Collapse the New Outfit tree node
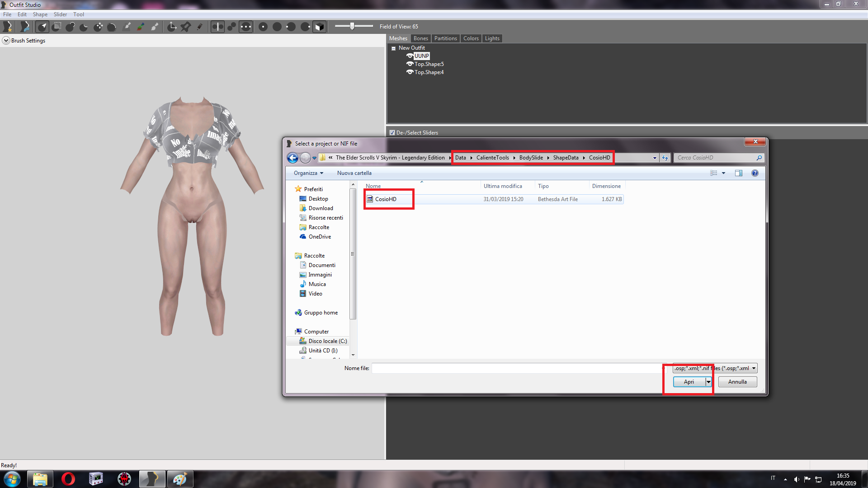This screenshot has width=868, height=488. coord(393,48)
